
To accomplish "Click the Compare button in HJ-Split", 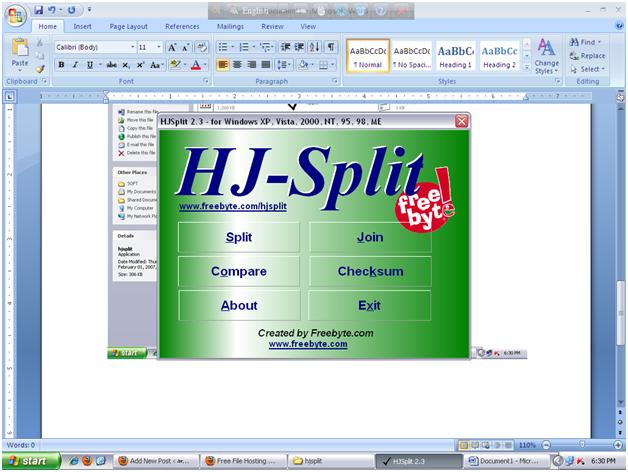I will (x=239, y=271).
